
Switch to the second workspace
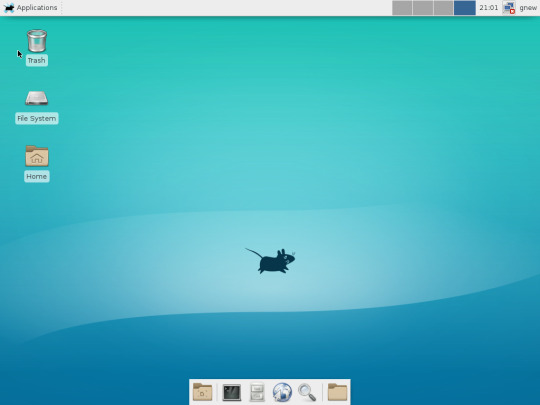[423, 8]
